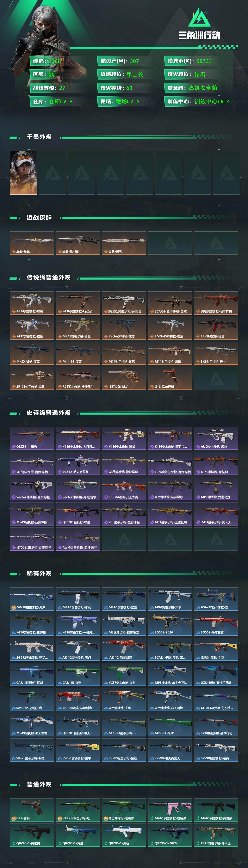Select the QBZ95-1-曙光 epic skin
248x868 pixels.
pyautogui.click(x=32, y=438)
